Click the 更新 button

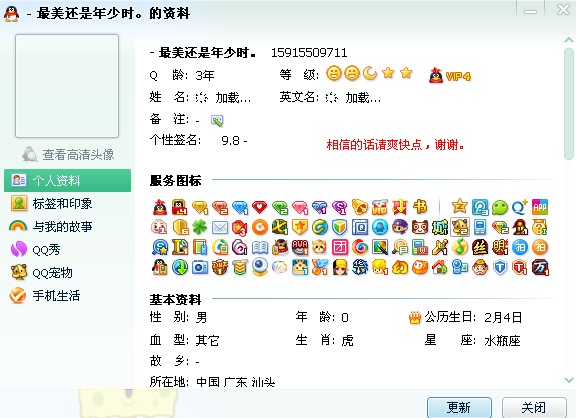(x=459, y=407)
